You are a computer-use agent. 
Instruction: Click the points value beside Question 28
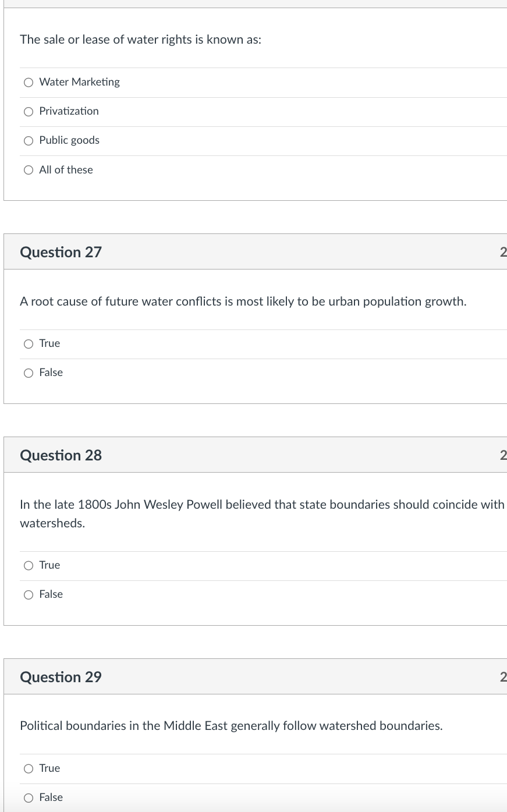(503, 455)
